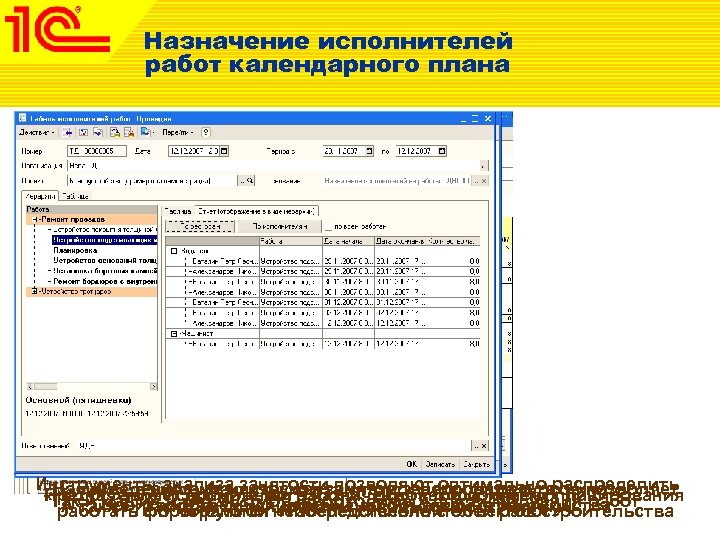Clear the bottom field with its X button
This screenshot has height=540, width=720.
[x=484, y=445]
